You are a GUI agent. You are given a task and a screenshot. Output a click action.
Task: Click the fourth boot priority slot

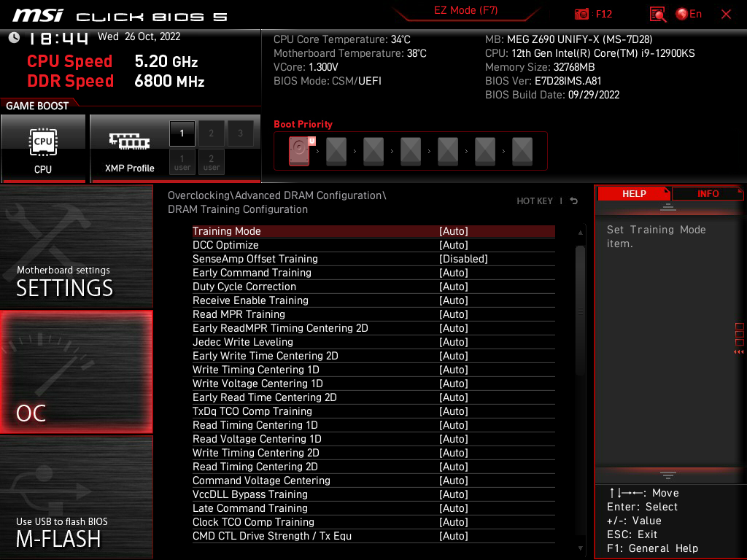click(x=411, y=152)
